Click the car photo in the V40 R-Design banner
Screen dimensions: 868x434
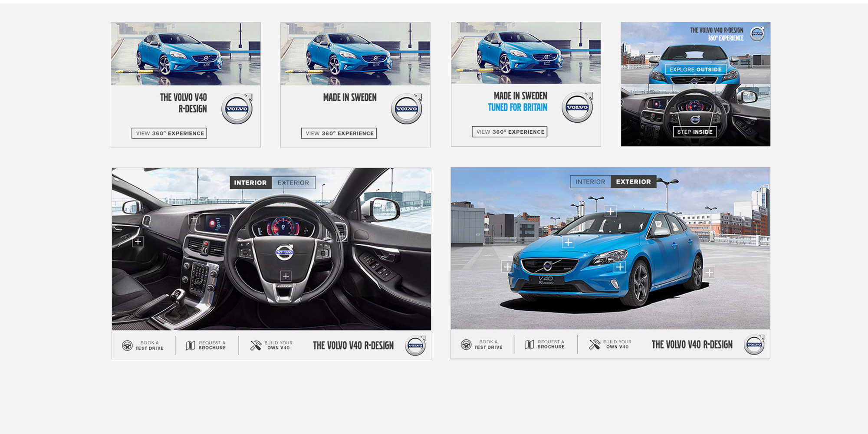click(186, 53)
